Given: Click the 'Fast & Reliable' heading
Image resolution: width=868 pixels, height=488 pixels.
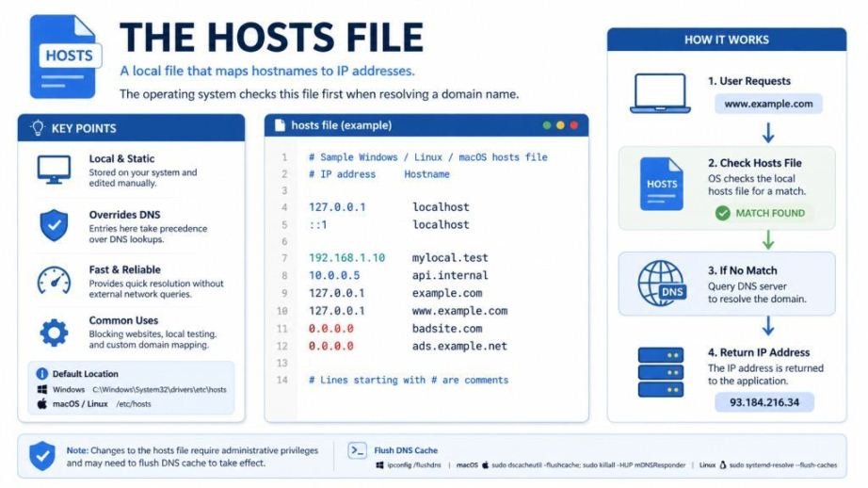Looking at the screenshot, I should pos(124,269).
